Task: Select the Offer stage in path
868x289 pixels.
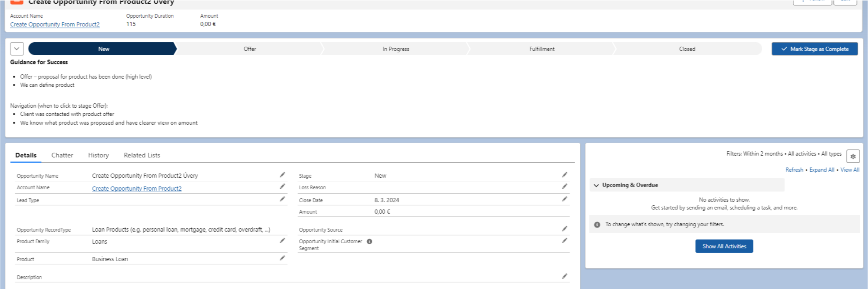Action: (x=250, y=49)
